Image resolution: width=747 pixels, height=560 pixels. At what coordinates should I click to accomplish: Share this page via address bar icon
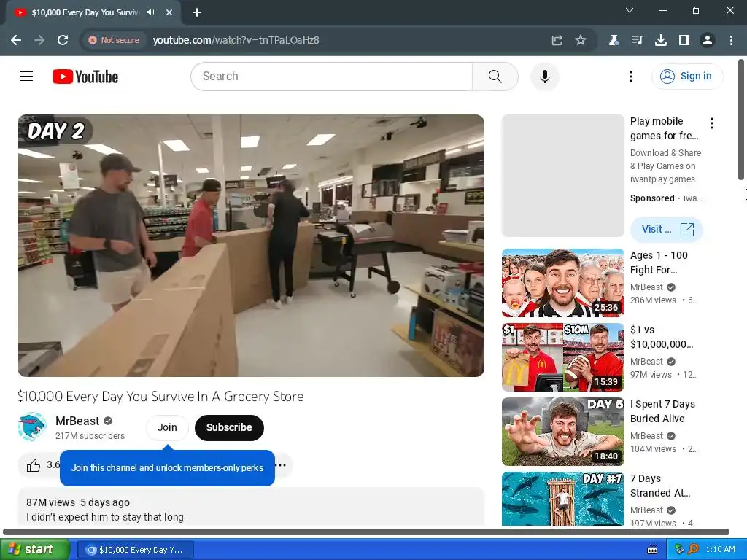click(x=557, y=40)
